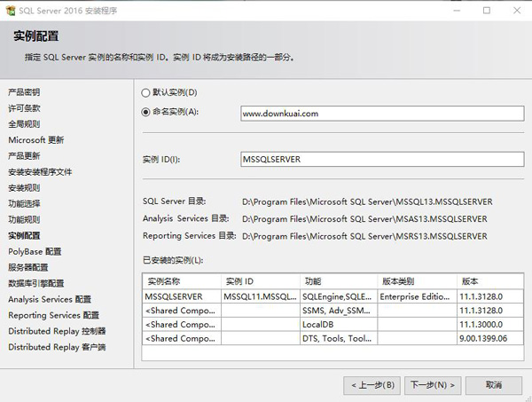Select 服务器配置 in the left navigation
The width and height of the screenshot is (532, 402).
[28, 267]
